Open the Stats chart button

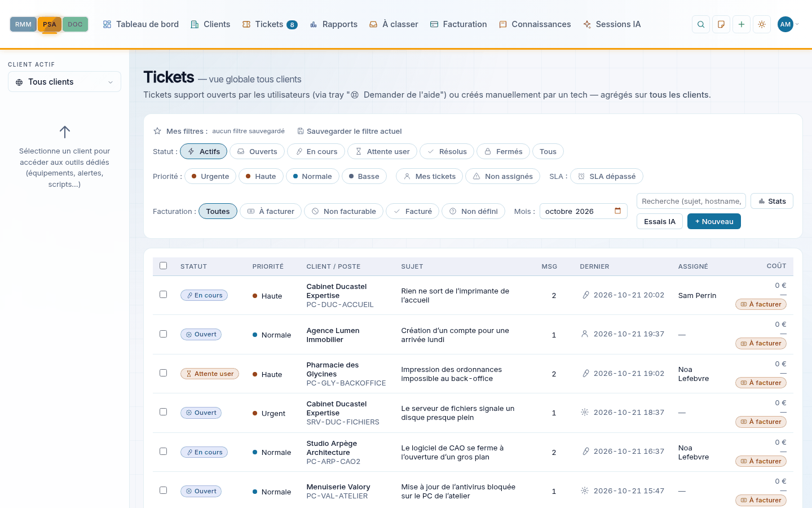[772, 201]
